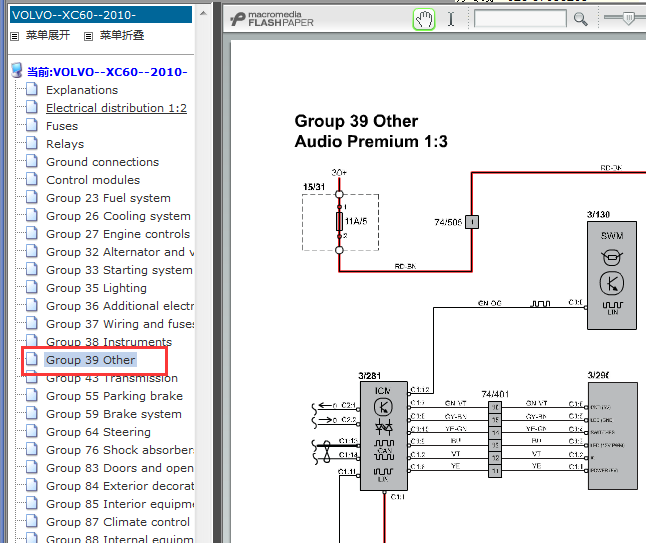This screenshot has height=543, width=646.
Task: Click the Audio Premium 1:3 heading
Action: (371, 141)
